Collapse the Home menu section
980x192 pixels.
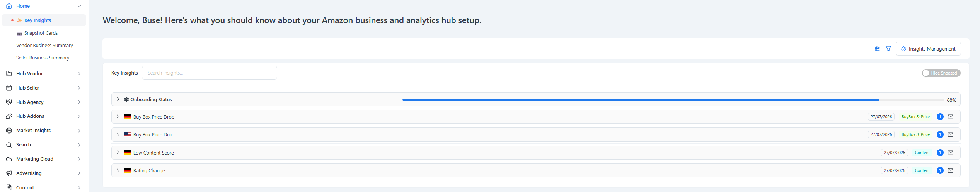79,6
